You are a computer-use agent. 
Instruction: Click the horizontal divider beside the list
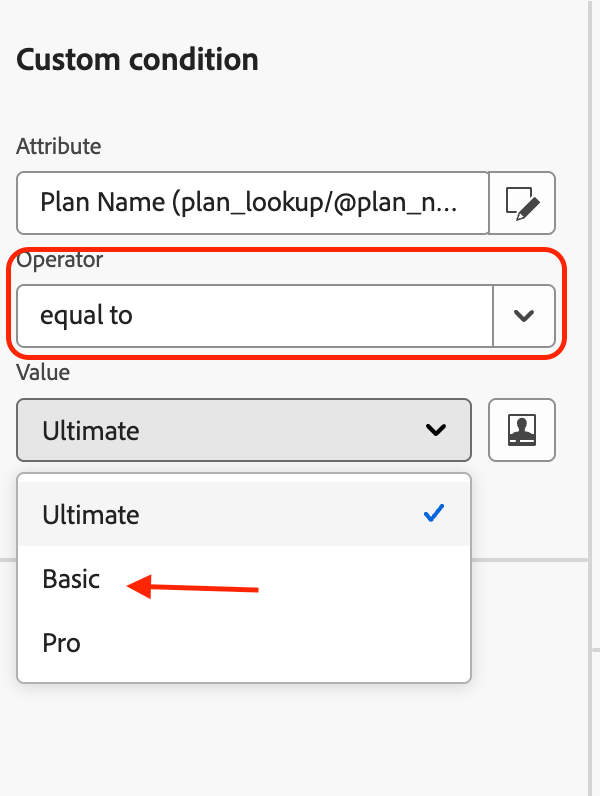(530, 560)
